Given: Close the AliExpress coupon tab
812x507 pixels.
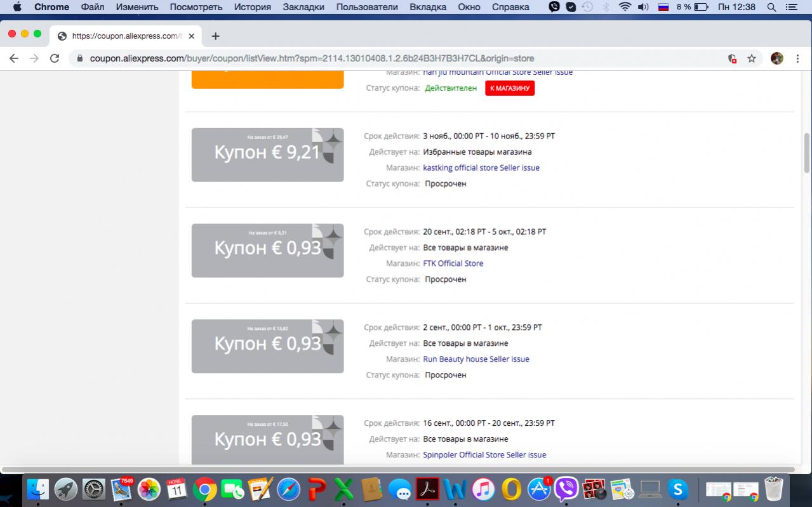Looking at the screenshot, I should pos(192,36).
